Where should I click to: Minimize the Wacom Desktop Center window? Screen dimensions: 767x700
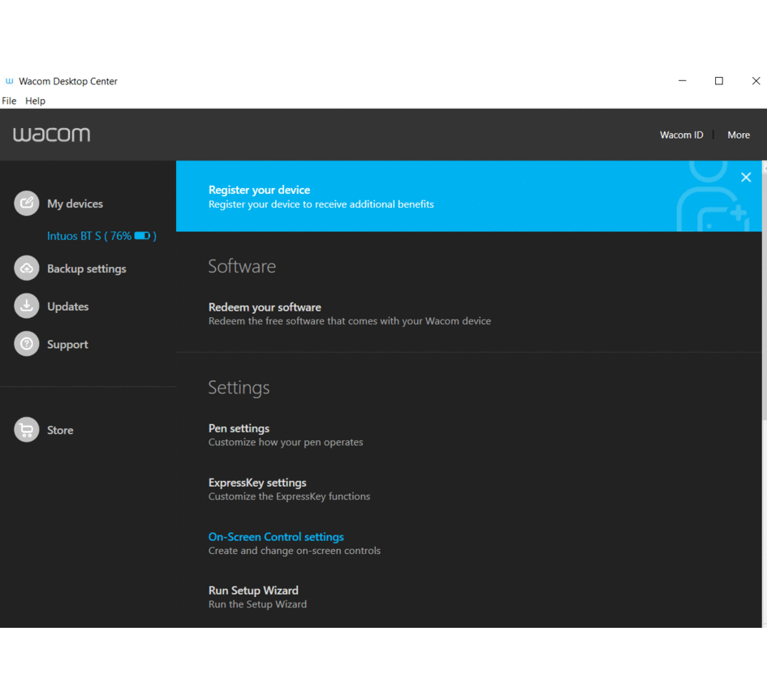682,80
